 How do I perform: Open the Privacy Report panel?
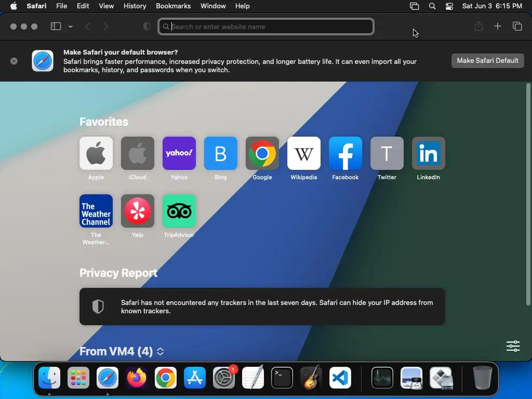[x=262, y=307]
